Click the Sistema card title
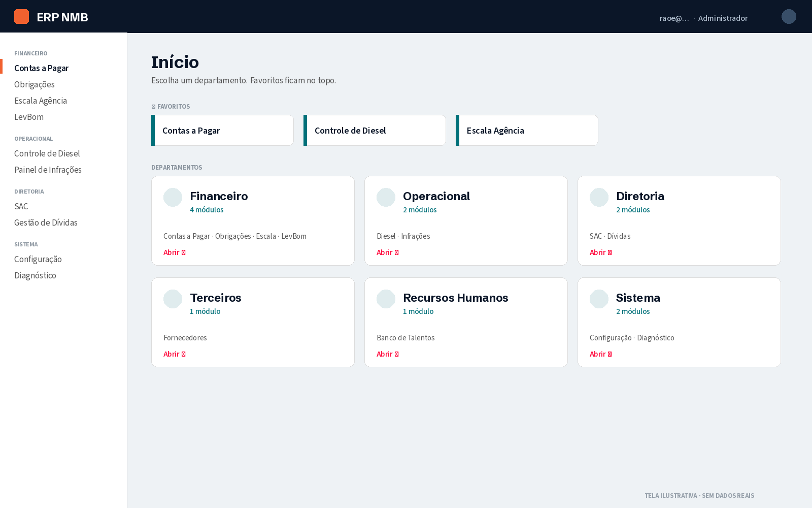 pyautogui.click(x=638, y=298)
